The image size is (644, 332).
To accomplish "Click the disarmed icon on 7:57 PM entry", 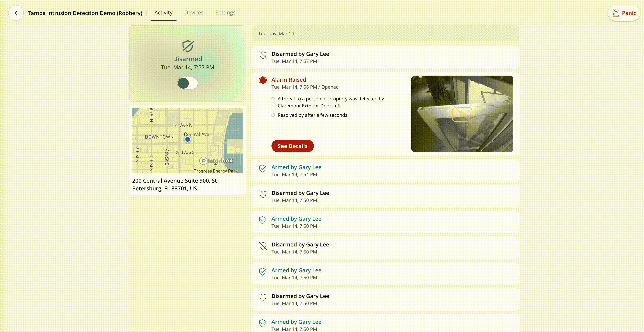I will point(263,55).
